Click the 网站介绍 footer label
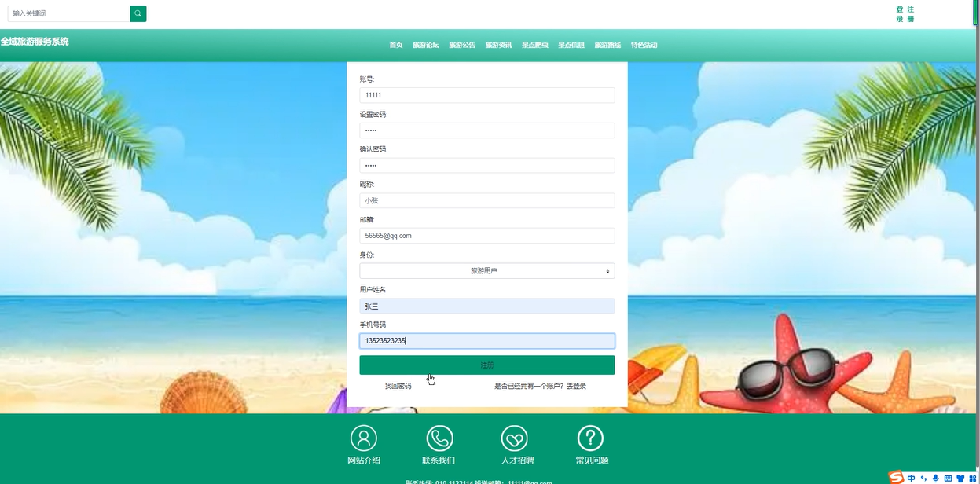This screenshot has height=484, width=980. [x=363, y=460]
